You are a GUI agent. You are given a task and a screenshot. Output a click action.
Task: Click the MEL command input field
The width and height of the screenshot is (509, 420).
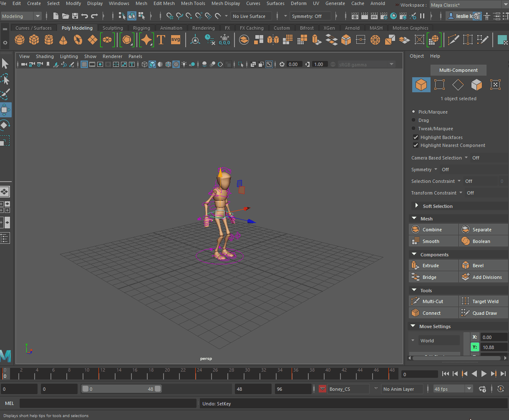pyautogui.click(x=108, y=403)
